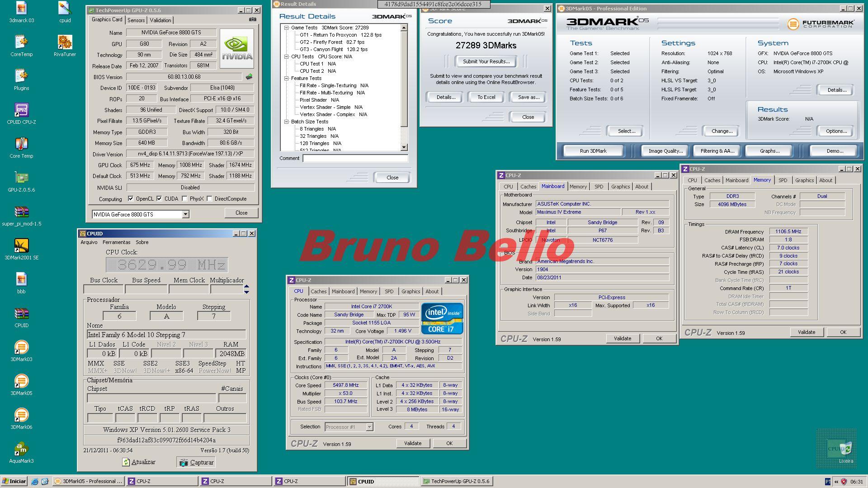Open the bbb desktop icon
This screenshot has height=488, width=868.
coord(21,283)
